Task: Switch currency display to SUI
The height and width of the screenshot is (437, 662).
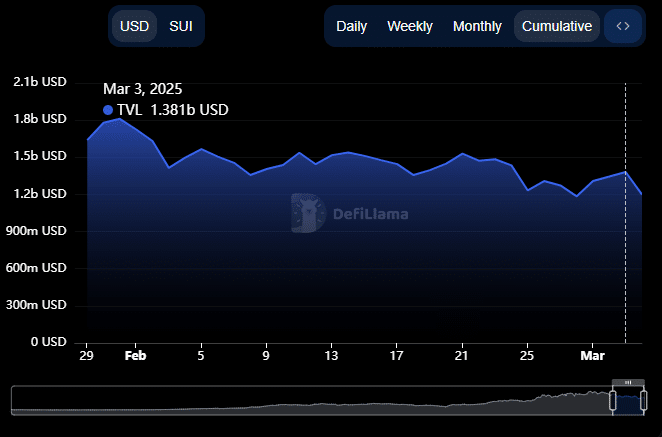Action: [x=181, y=26]
